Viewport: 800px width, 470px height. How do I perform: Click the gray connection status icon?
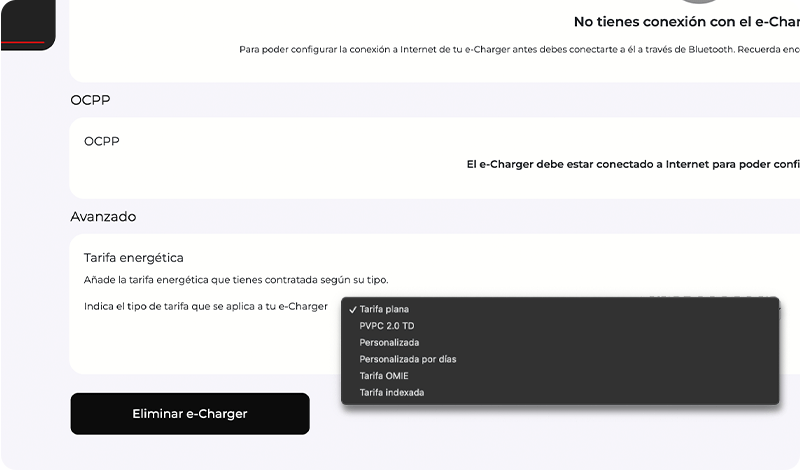698,3
